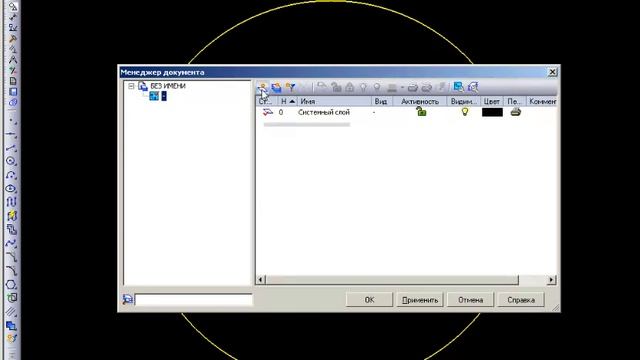Open black color swatch of Системный слой
Viewport: 640px width, 360px height.
click(492, 112)
